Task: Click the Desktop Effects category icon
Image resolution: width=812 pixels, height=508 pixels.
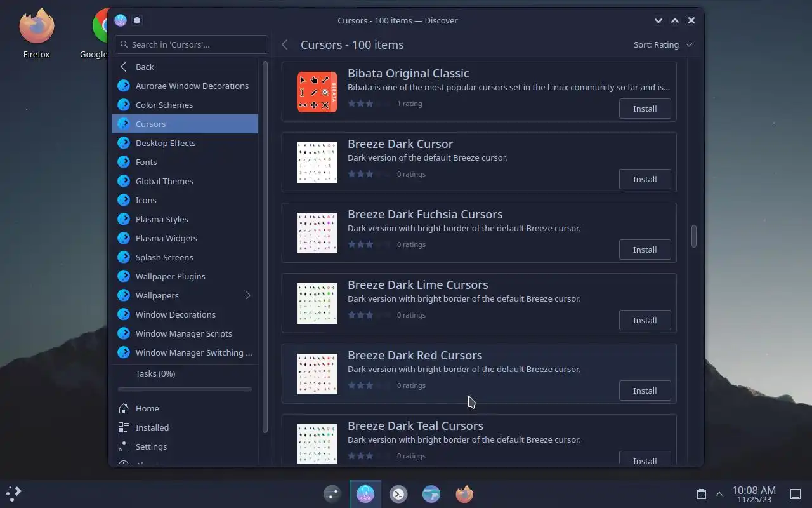Action: [124, 143]
